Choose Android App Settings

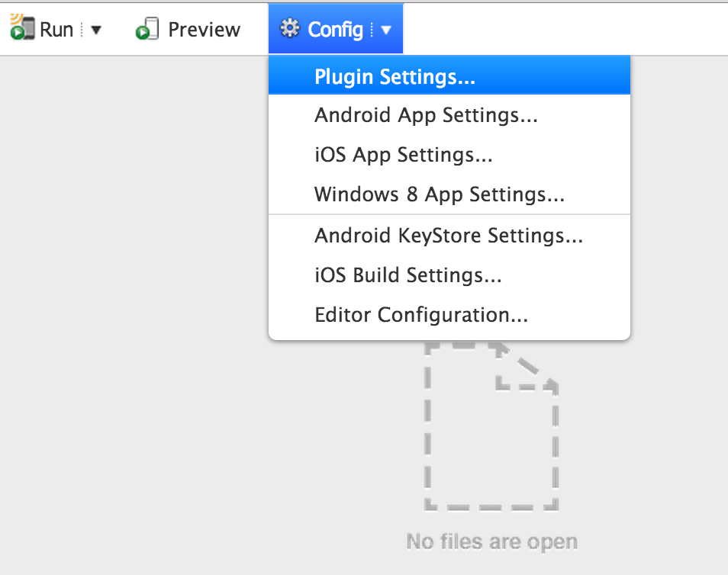[426, 116]
